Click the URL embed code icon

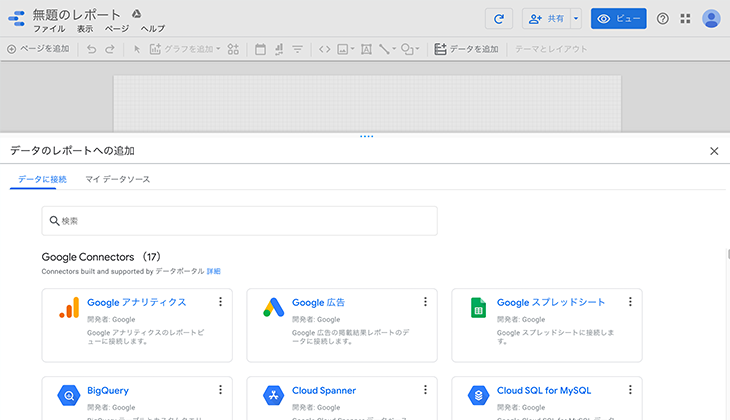[x=324, y=49]
